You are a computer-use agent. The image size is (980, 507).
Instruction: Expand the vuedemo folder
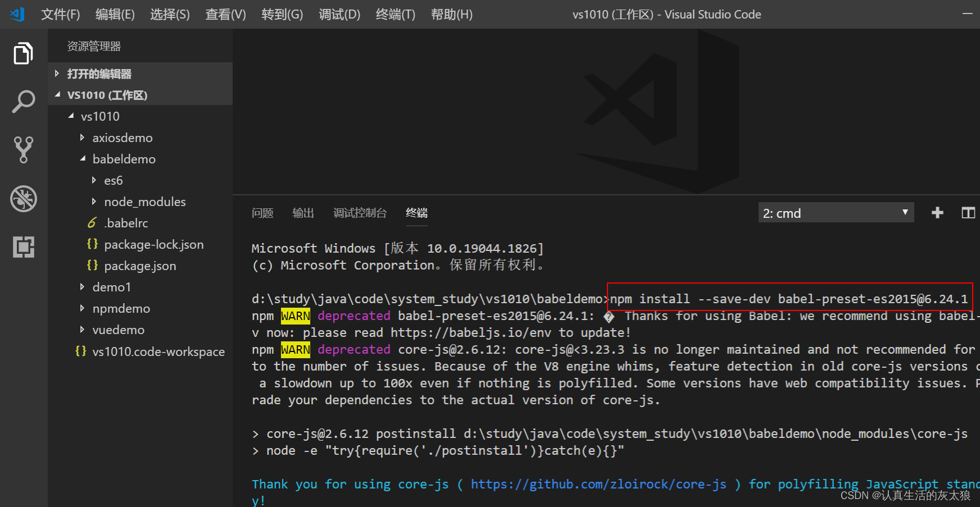(82, 330)
